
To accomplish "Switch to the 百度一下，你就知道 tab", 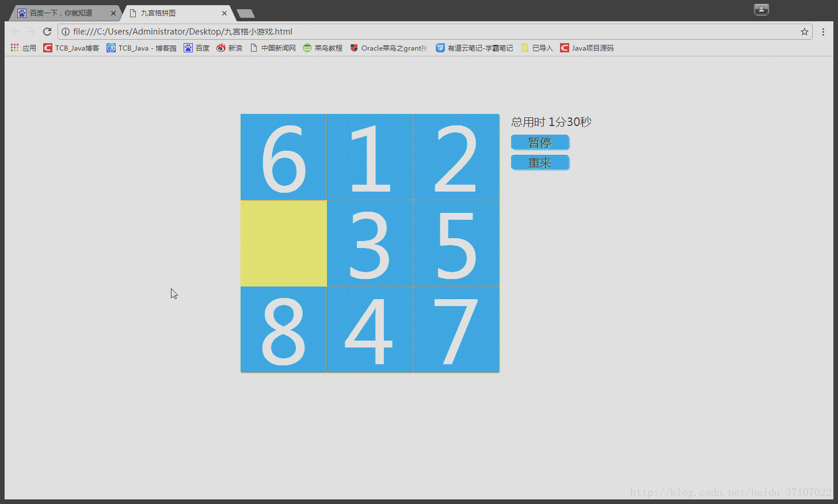I will click(x=65, y=13).
